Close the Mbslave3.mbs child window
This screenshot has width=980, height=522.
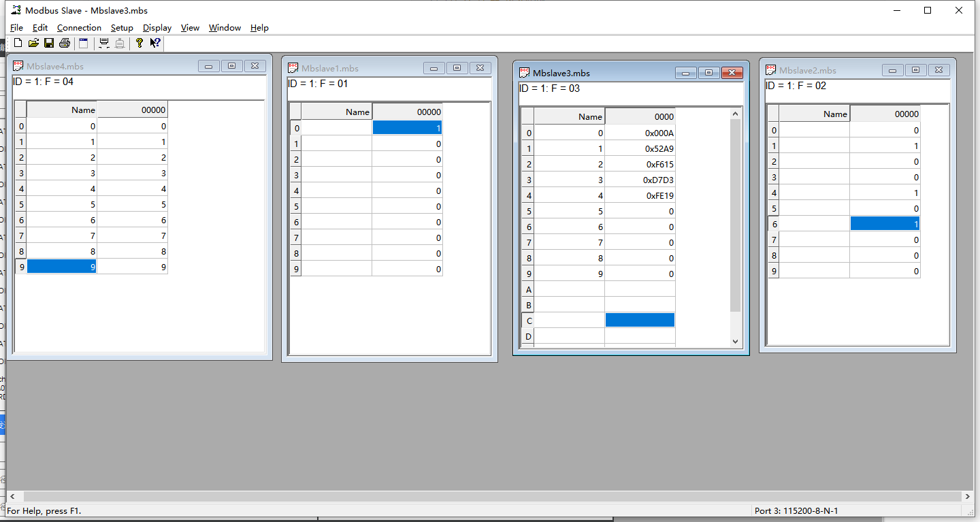[732, 73]
